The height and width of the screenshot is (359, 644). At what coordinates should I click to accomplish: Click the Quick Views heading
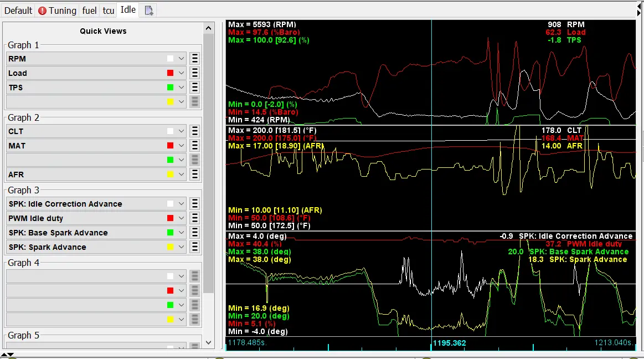(x=103, y=31)
